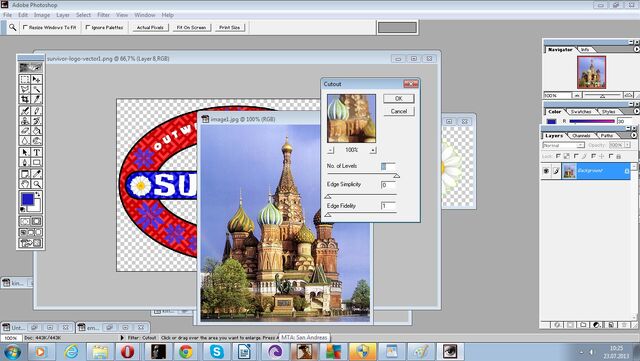The width and height of the screenshot is (640, 361).
Task: Switch to the Channels tab
Action: pyautogui.click(x=581, y=136)
